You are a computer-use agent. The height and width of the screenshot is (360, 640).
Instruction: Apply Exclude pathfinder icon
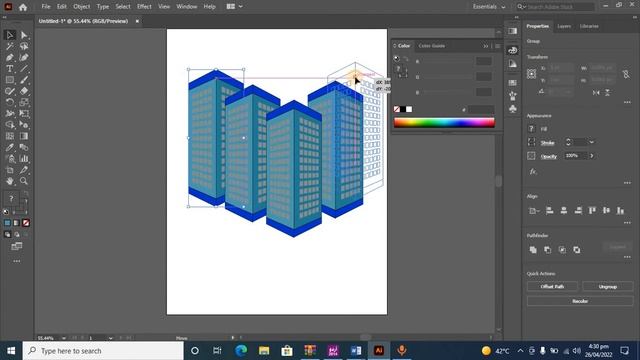[577, 250]
